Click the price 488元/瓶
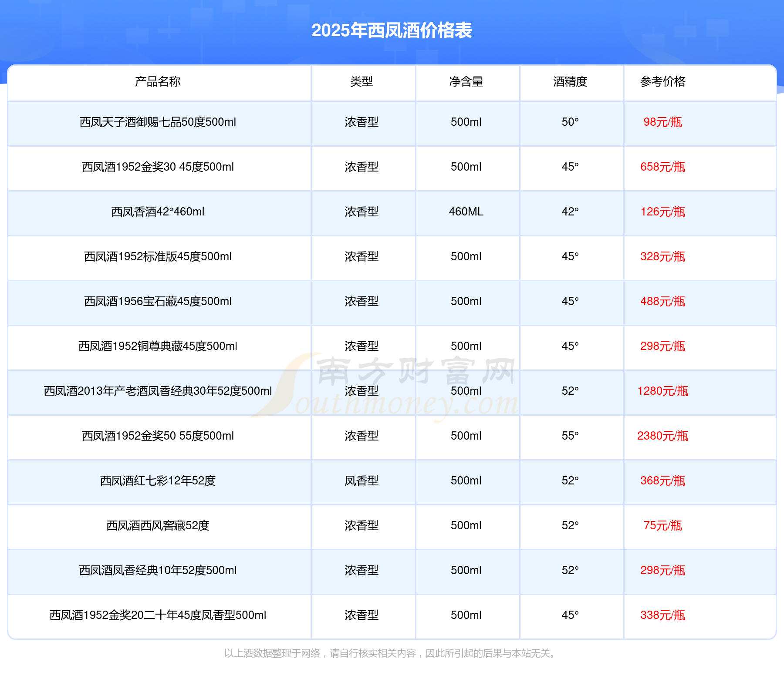This screenshot has height=679, width=784. 662,302
